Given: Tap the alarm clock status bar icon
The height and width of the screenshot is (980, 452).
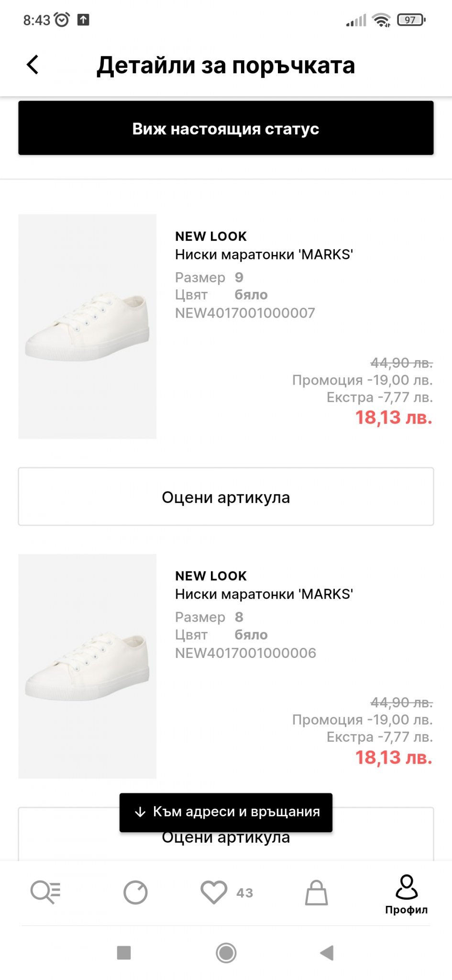Looking at the screenshot, I should 62,20.
